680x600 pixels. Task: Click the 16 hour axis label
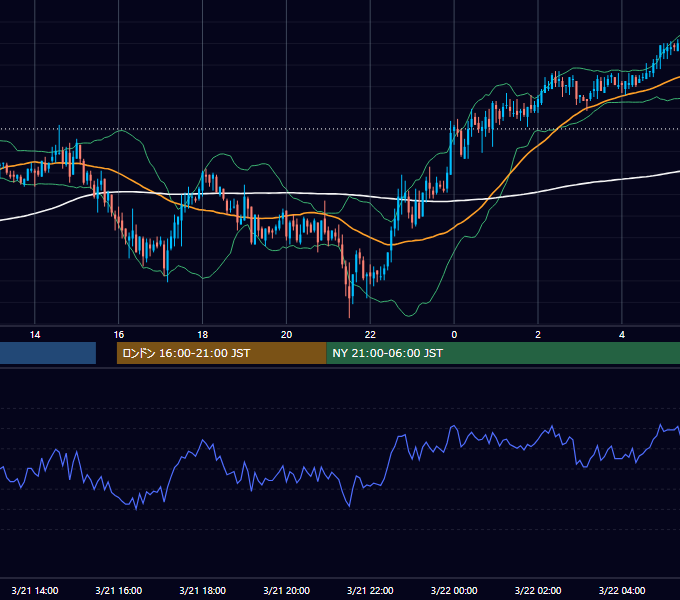click(118, 335)
